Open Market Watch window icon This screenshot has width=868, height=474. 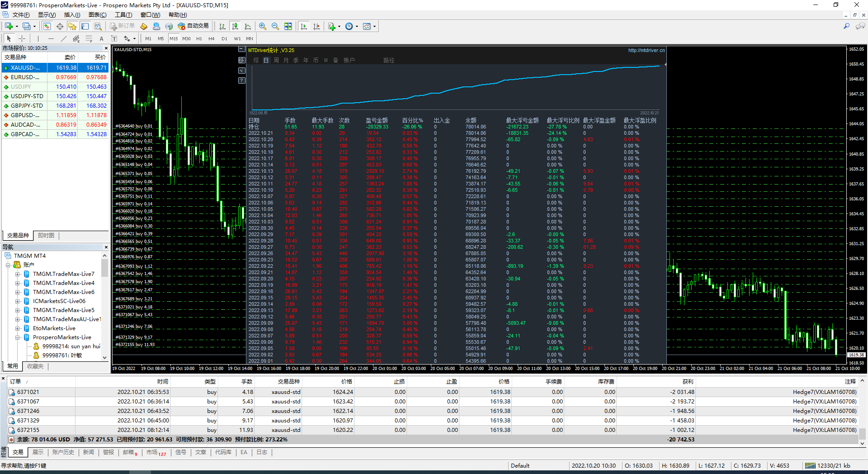click(x=47, y=27)
